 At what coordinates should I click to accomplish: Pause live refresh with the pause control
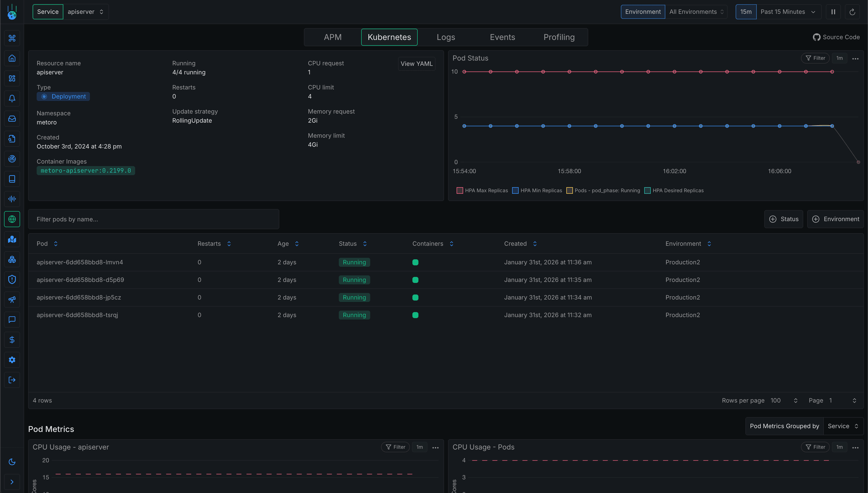833,12
